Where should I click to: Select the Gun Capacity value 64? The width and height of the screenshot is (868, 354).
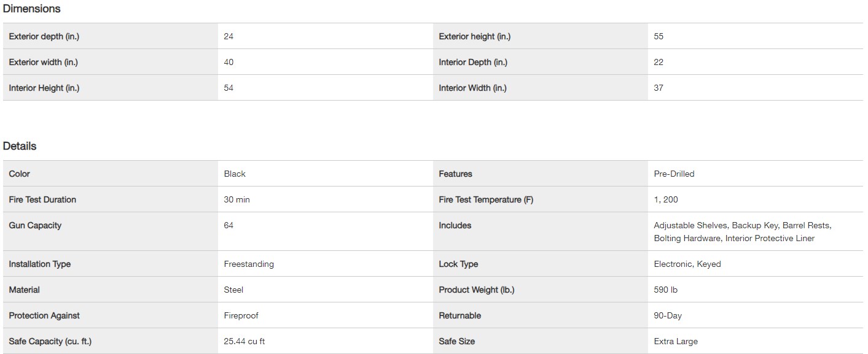[229, 225]
